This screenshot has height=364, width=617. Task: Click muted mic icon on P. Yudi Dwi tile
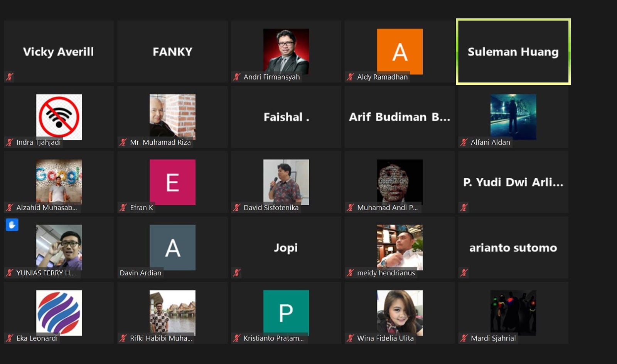pos(464,208)
